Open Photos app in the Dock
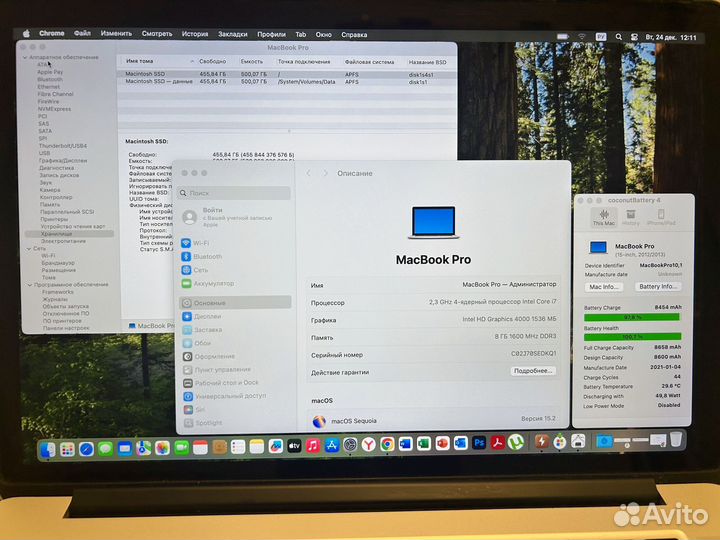 tap(163, 447)
